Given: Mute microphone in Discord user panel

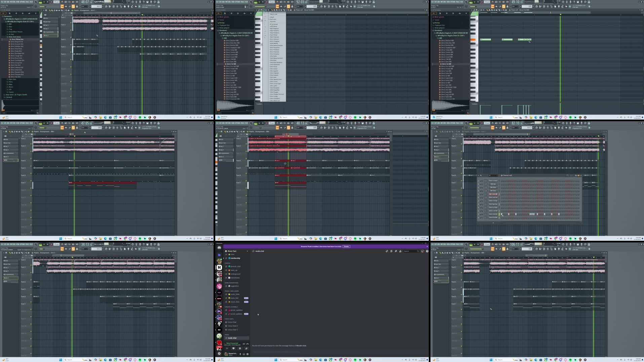Looking at the screenshot, I should click(x=240, y=354).
